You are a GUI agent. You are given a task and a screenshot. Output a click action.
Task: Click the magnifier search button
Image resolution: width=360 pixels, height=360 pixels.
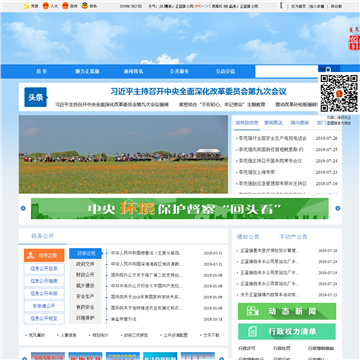pos(328,69)
